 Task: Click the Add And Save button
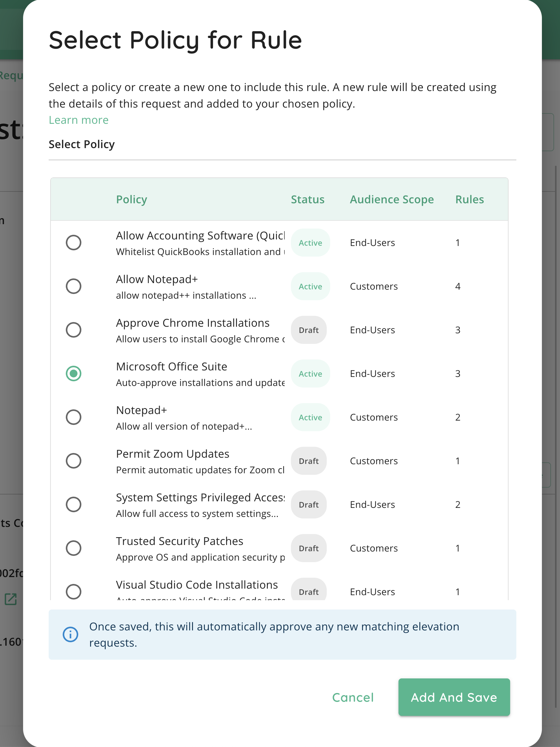tap(454, 697)
